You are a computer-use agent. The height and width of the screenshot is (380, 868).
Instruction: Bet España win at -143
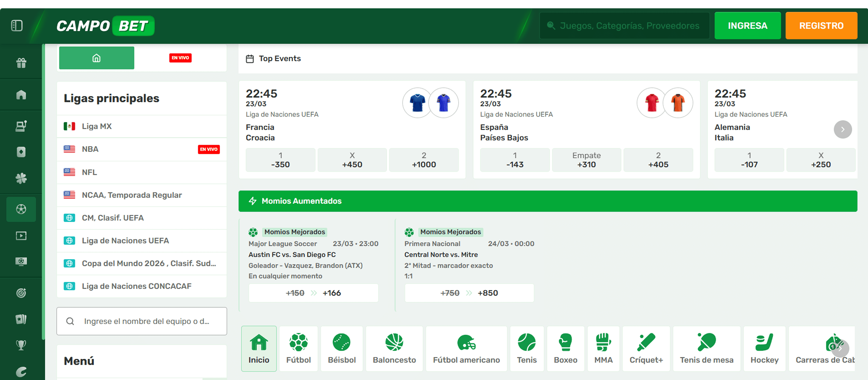point(515,160)
